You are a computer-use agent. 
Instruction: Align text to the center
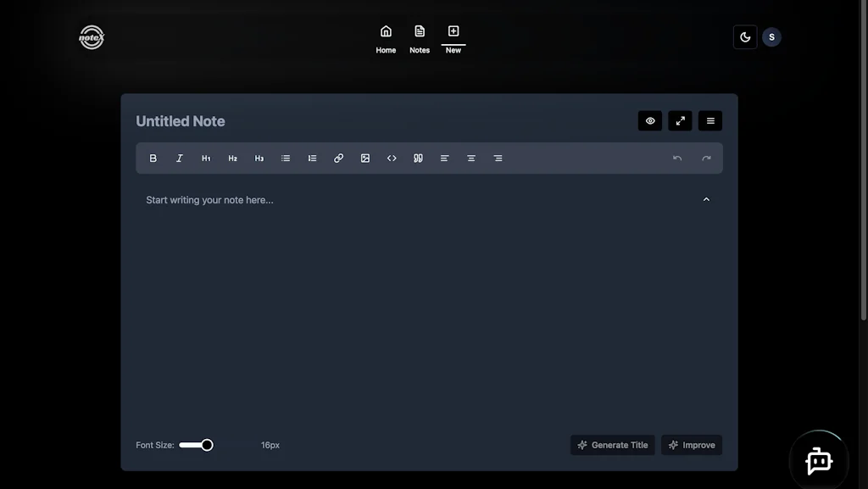[471, 158]
